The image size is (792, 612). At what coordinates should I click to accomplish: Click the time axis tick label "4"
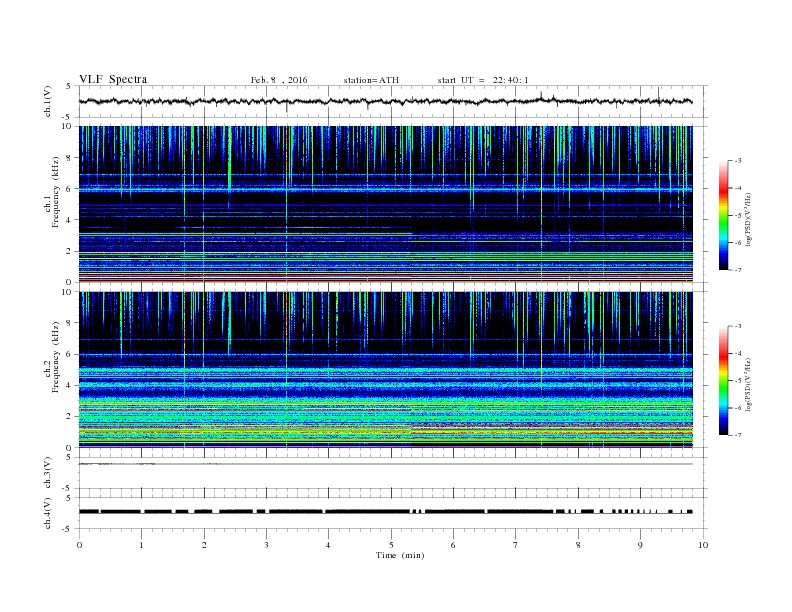point(329,545)
